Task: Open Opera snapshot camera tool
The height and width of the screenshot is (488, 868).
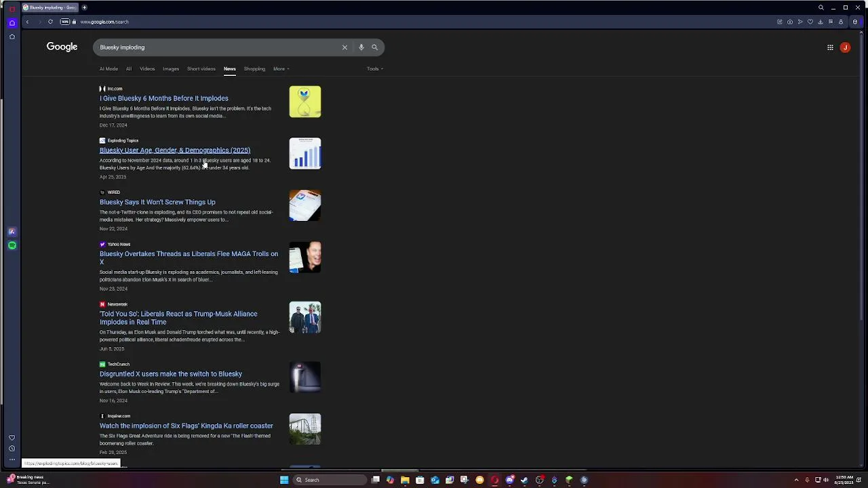Action: coord(790,22)
